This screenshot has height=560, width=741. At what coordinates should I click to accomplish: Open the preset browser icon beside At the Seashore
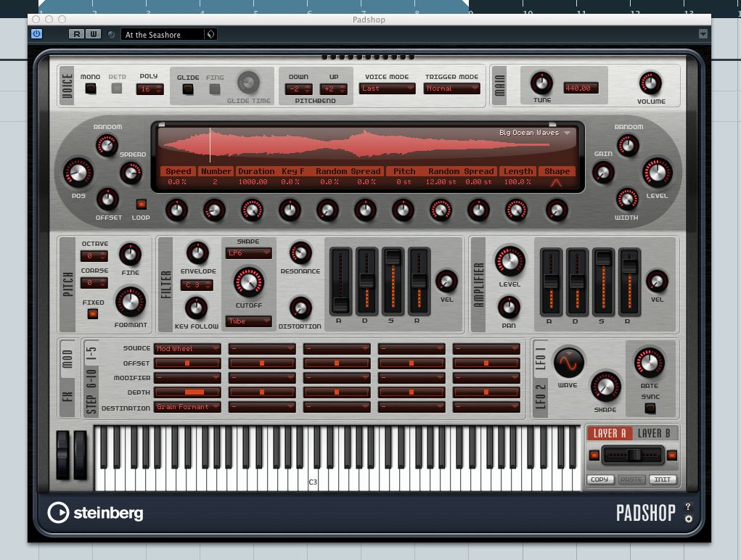pos(210,34)
